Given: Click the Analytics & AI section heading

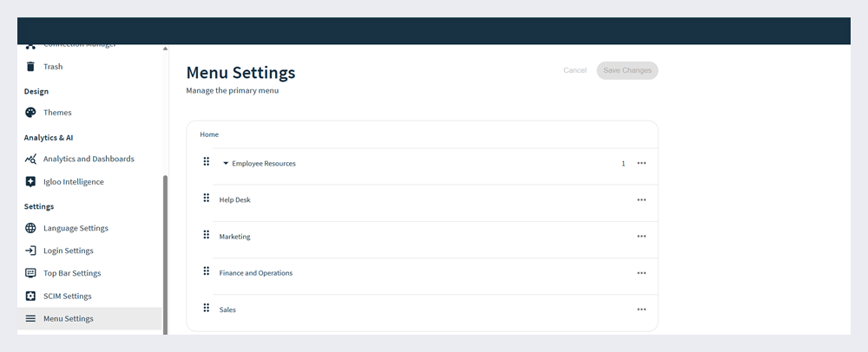Looking at the screenshot, I should pyautogui.click(x=48, y=137).
